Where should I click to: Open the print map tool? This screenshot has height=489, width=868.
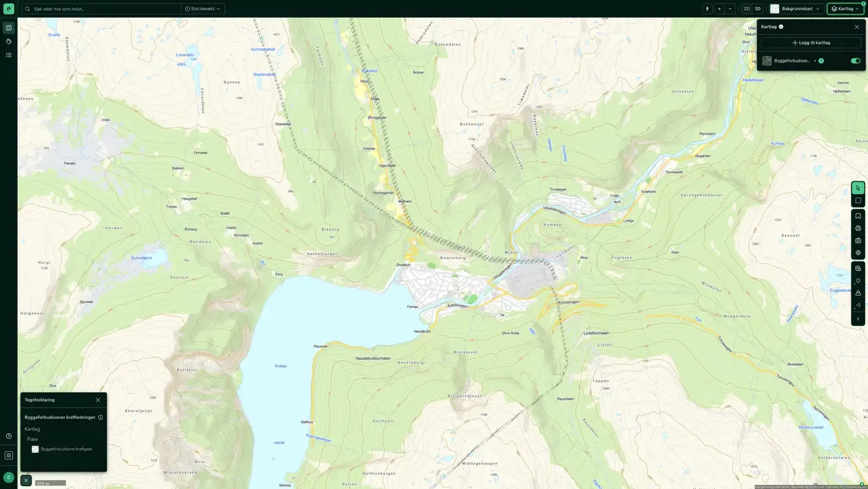tap(858, 228)
